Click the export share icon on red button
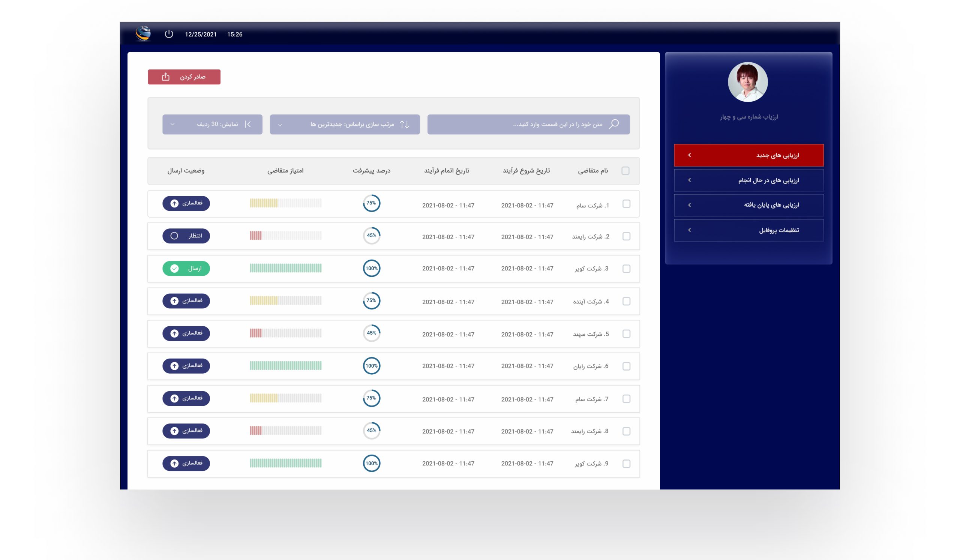Image resolution: width=960 pixels, height=560 pixels. 166,77
